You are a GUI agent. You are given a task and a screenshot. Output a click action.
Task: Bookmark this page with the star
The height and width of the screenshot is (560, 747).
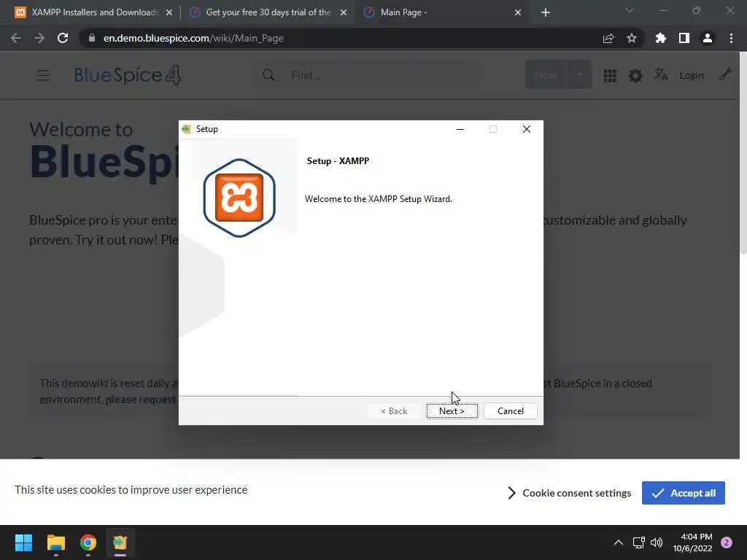[x=632, y=38]
